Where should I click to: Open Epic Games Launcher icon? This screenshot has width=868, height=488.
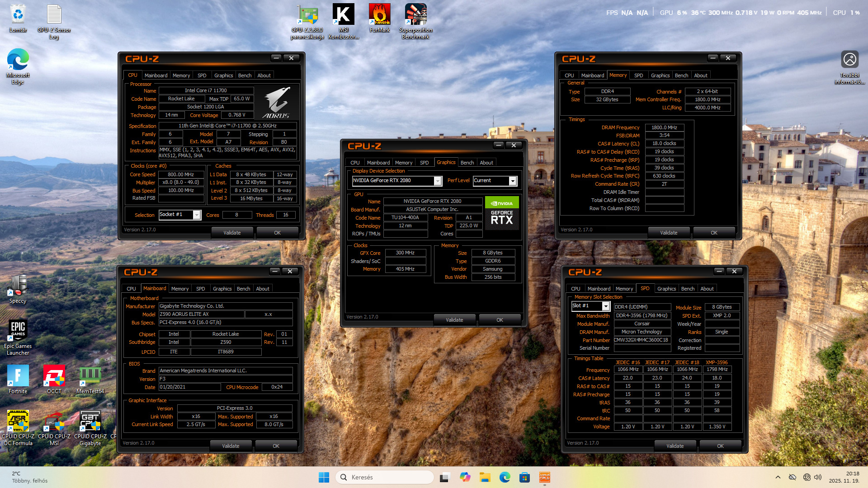[x=18, y=331]
